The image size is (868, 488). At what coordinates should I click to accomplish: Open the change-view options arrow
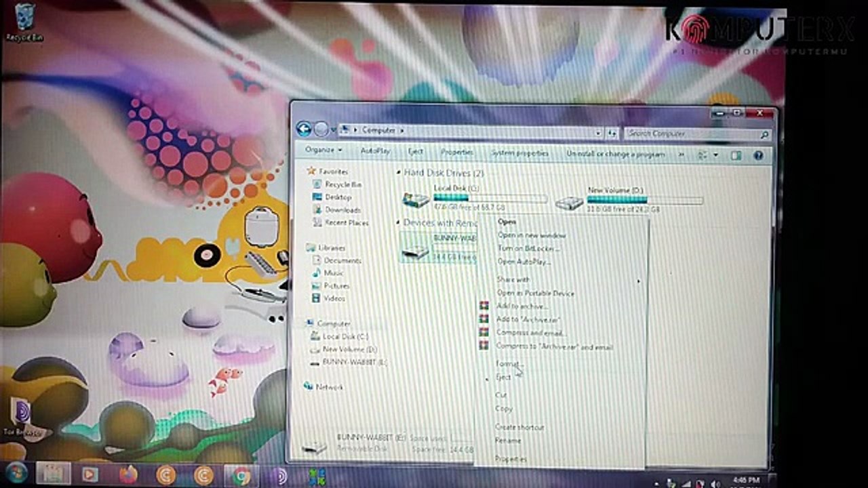(x=715, y=155)
